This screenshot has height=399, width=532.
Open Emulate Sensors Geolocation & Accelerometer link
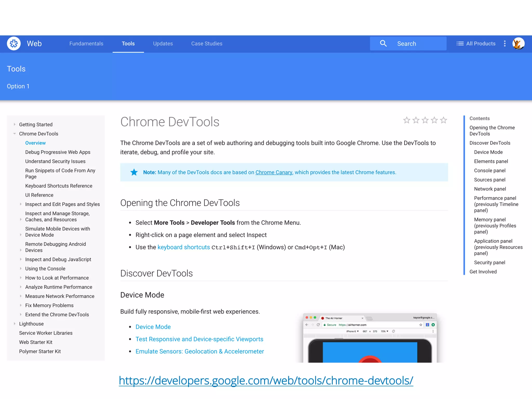click(x=200, y=351)
